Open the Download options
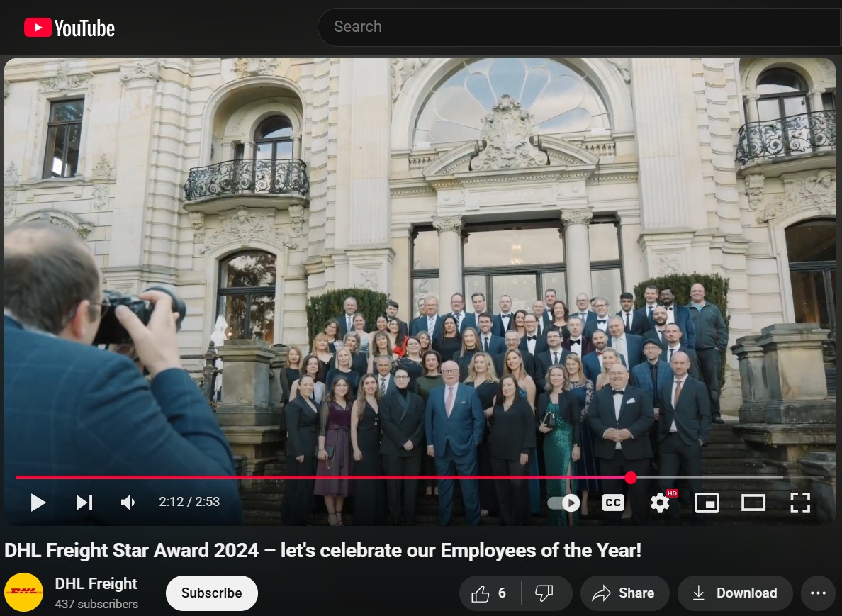Screen dimensions: 842x616 (x=735, y=593)
